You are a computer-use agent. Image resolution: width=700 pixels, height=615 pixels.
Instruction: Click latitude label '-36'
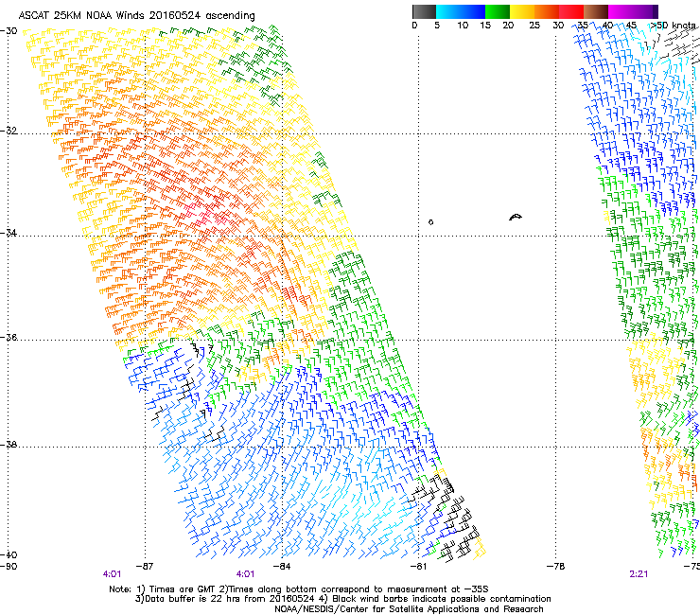[9, 337]
